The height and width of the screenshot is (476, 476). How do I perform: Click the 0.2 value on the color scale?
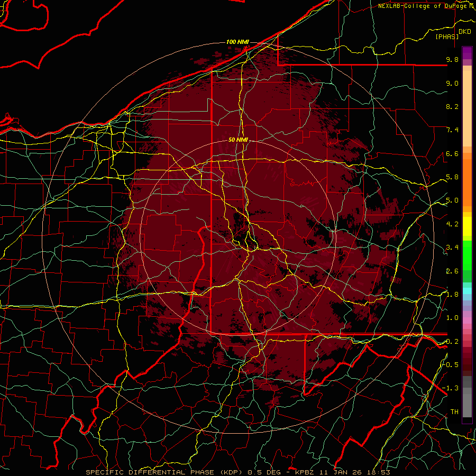[452, 342]
